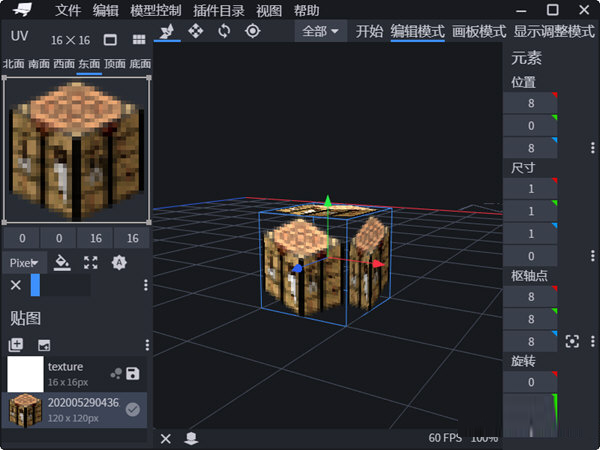Screen dimensions: 600x450
Task: Click the paint bucket fill icon
Action: tap(62, 262)
